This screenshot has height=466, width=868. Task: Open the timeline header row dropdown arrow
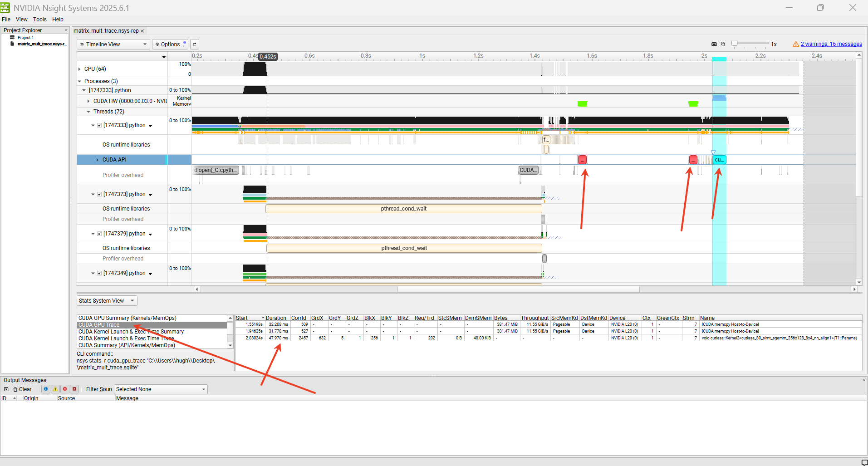click(164, 57)
